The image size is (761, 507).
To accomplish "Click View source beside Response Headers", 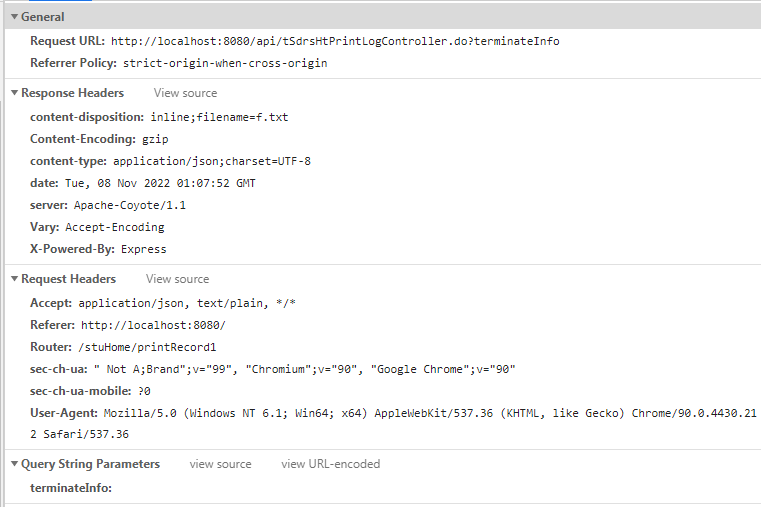I will 185,93.
